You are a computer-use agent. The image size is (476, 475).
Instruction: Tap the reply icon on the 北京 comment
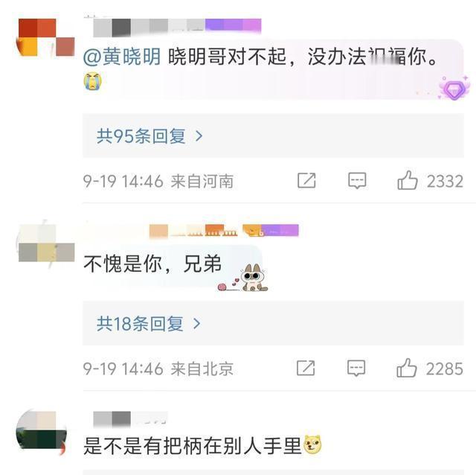coord(356,369)
